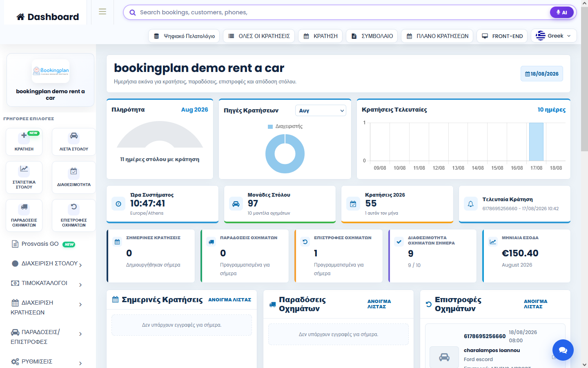Open ΛΙΣΤΑ ΣΤΟΛΟΥ quick tile
588x368 pixels.
74,142
